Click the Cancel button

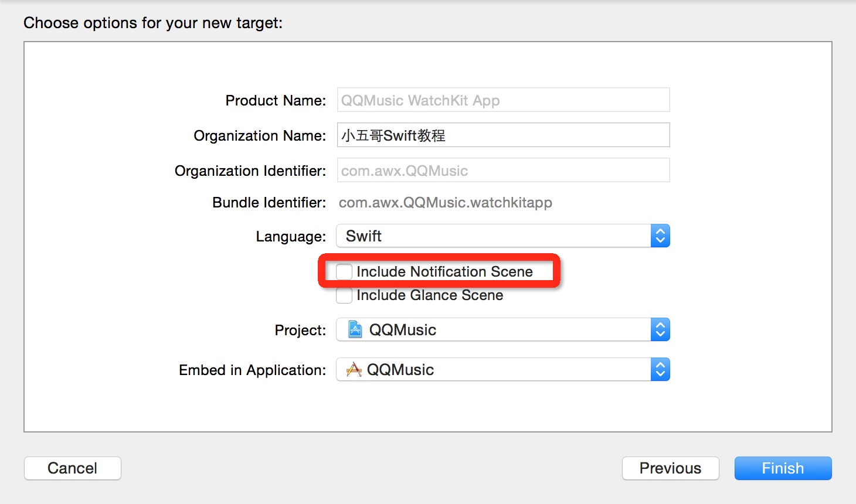tap(73, 468)
